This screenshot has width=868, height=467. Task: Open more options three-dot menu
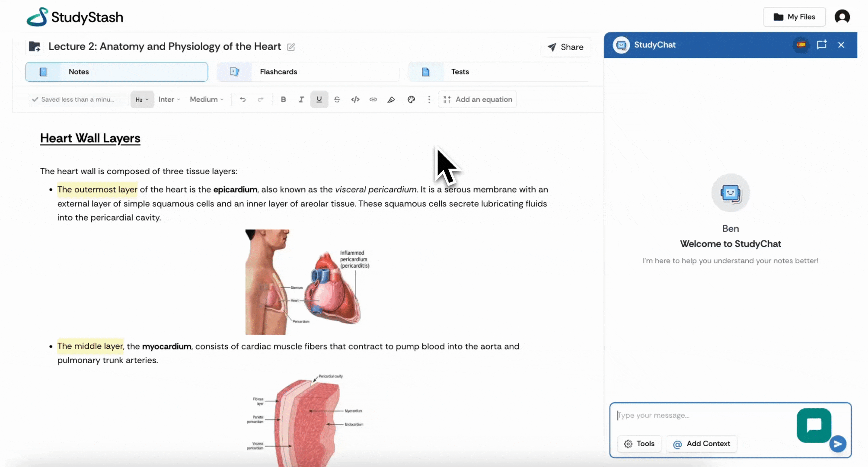[x=429, y=99]
